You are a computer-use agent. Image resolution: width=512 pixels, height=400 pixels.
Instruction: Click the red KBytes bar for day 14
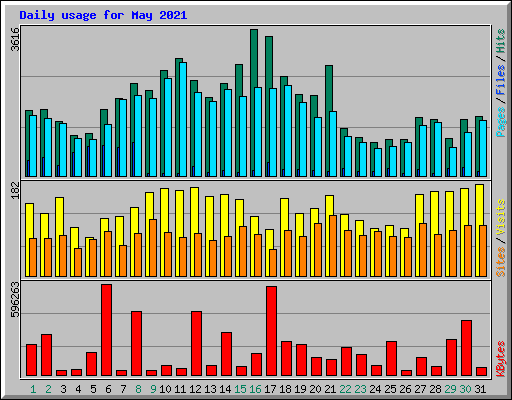[x=226, y=354]
